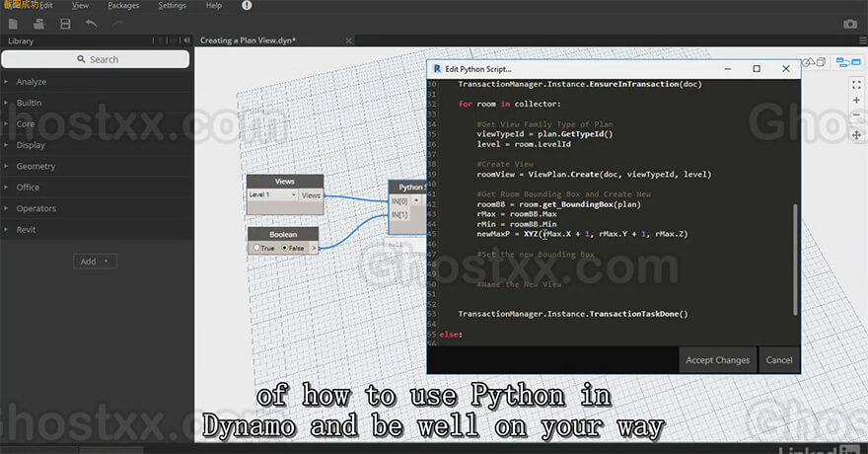
Task: Click the IN[1] input port on Python node
Action: (399, 214)
